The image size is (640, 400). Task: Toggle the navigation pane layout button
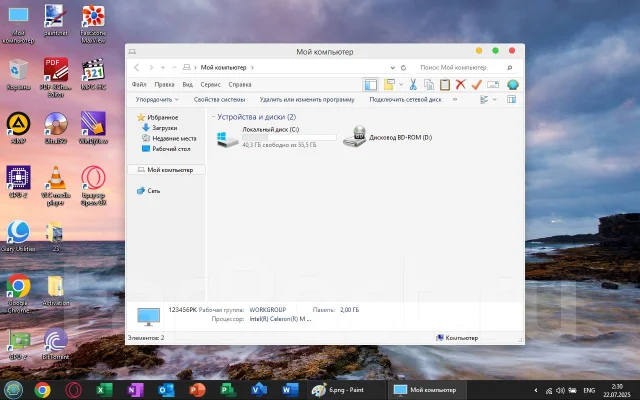371,84
